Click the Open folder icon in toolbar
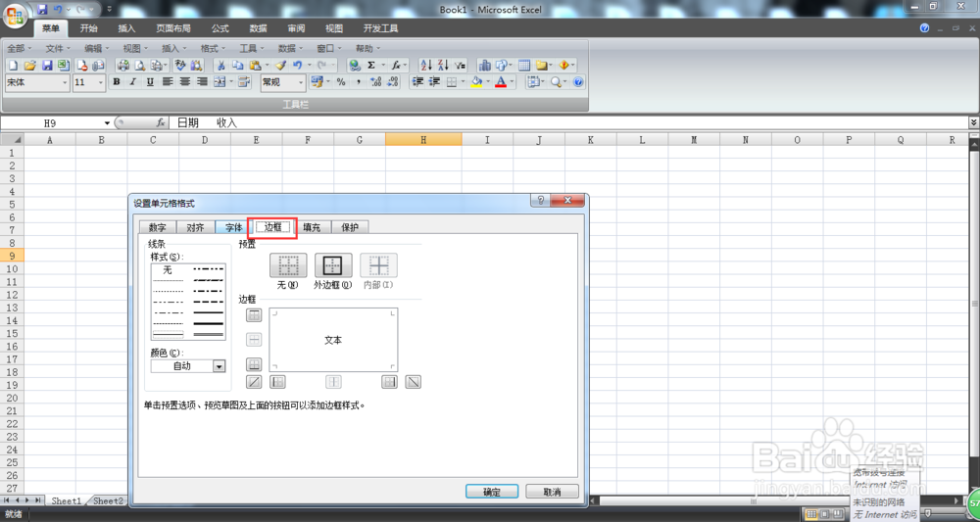Viewport: 980px width, 522px height. tap(29, 66)
